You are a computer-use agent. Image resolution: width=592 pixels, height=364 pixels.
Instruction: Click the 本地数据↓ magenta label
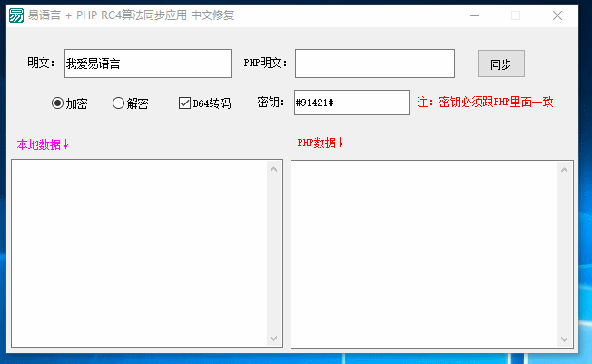coord(43,144)
